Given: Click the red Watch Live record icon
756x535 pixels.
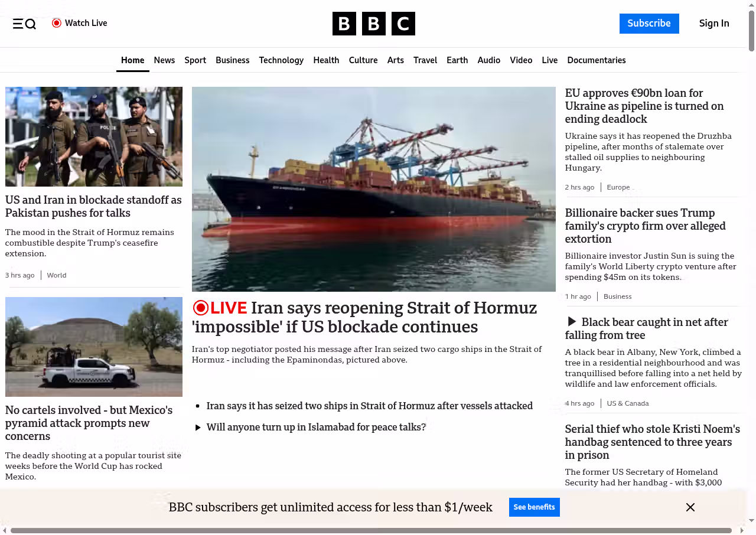Looking at the screenshot, I should pos(57,23).
